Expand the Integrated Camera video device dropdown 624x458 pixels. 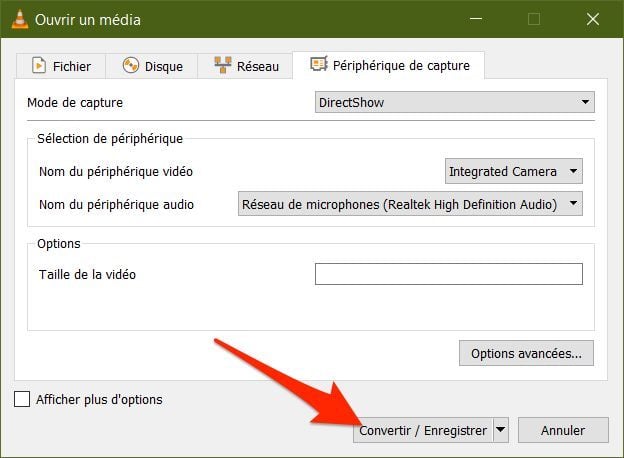[x=514, y=172]
